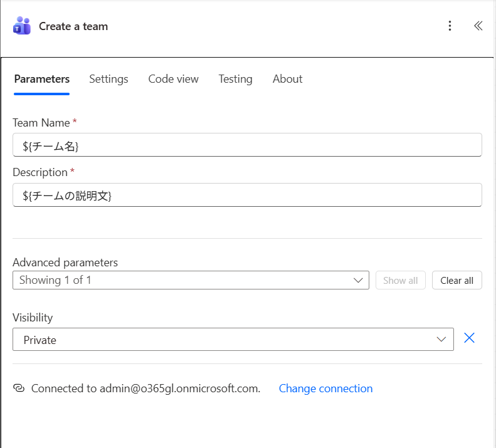Image resolution: width=496 pixels, height=448 pixels.
Task: Go to the Testing tab
Action: pos(235,79)
